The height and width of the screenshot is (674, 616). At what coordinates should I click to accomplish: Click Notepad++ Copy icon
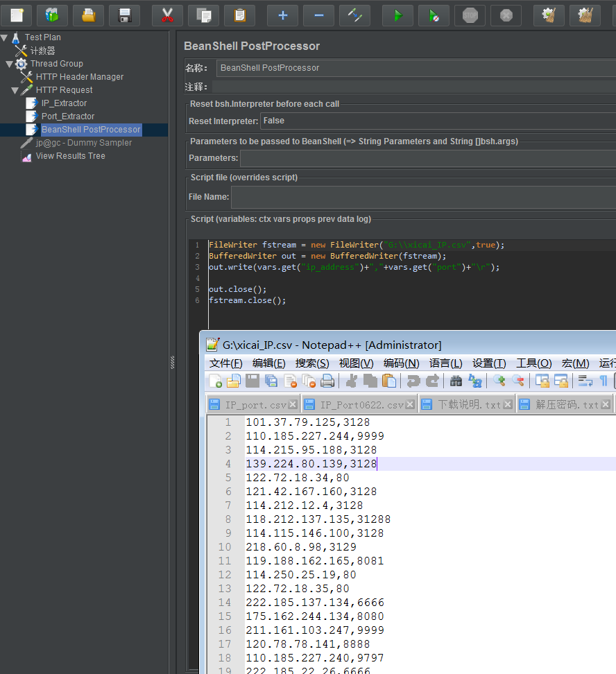tap(370, 381)
